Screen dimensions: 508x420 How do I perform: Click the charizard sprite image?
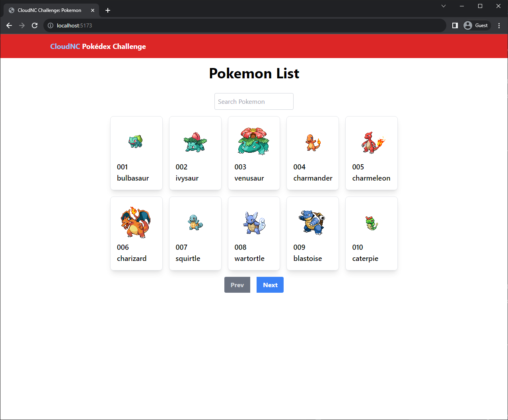[x=136, y=222]
